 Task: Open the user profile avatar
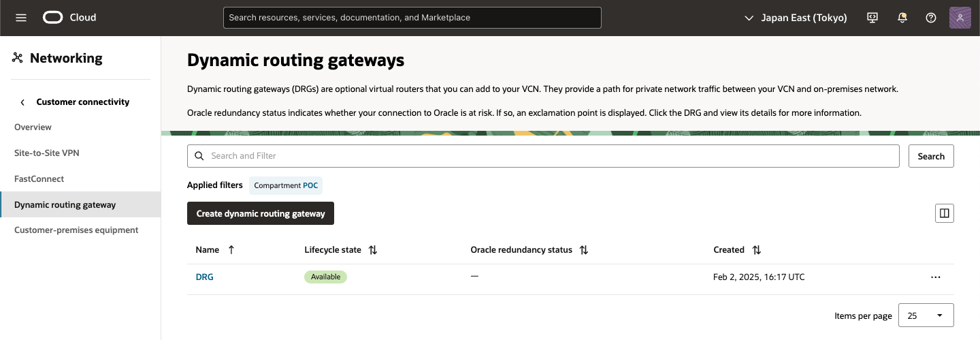[960, 18]
